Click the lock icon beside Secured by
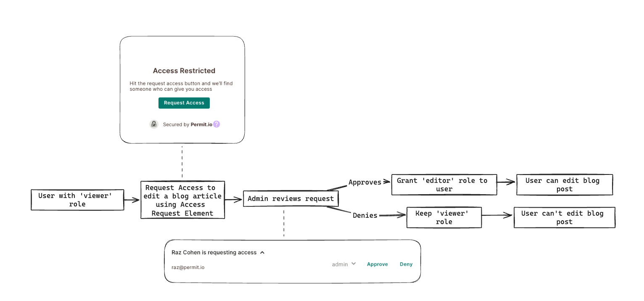The image size is (644, 301). (154, 124)
